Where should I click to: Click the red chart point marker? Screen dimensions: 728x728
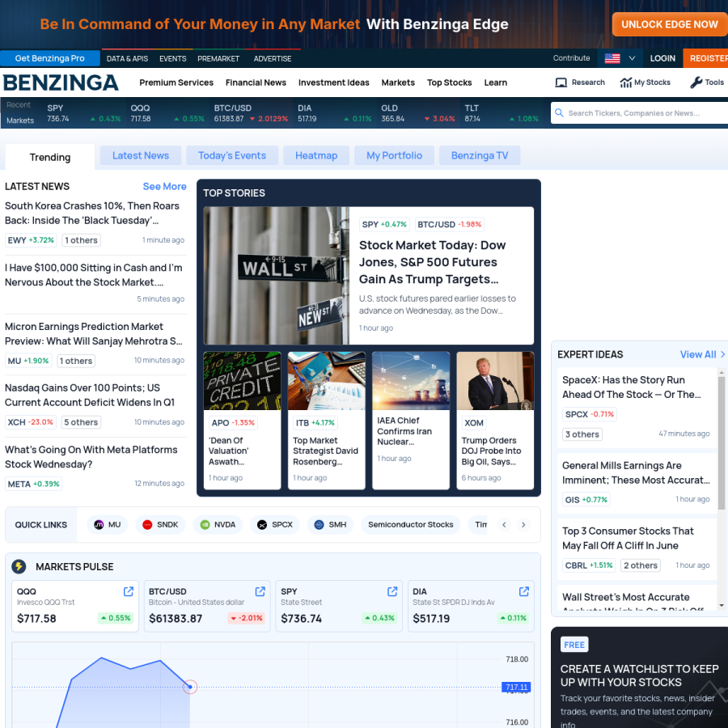(190, 687)
